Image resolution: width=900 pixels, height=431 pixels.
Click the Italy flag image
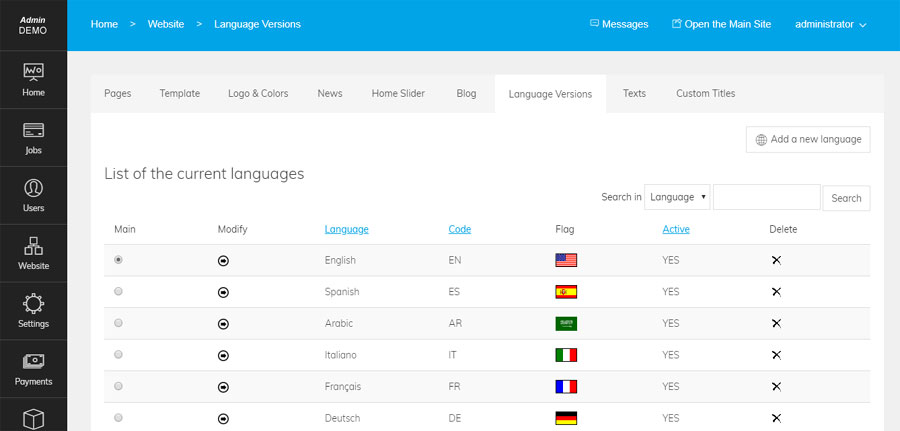click(566, 355)
